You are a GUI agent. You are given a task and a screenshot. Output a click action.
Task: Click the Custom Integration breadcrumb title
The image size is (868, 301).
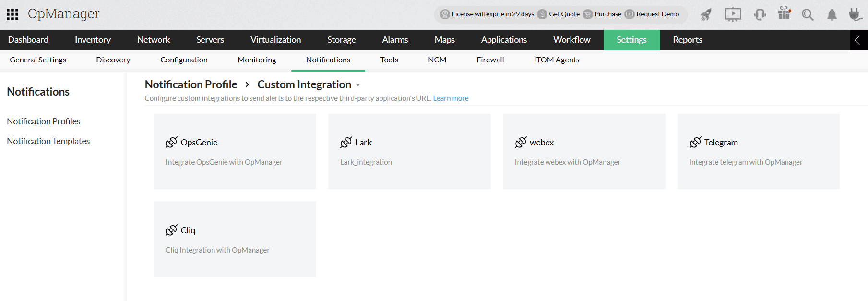pyautogui.click(x=304, y=84)
